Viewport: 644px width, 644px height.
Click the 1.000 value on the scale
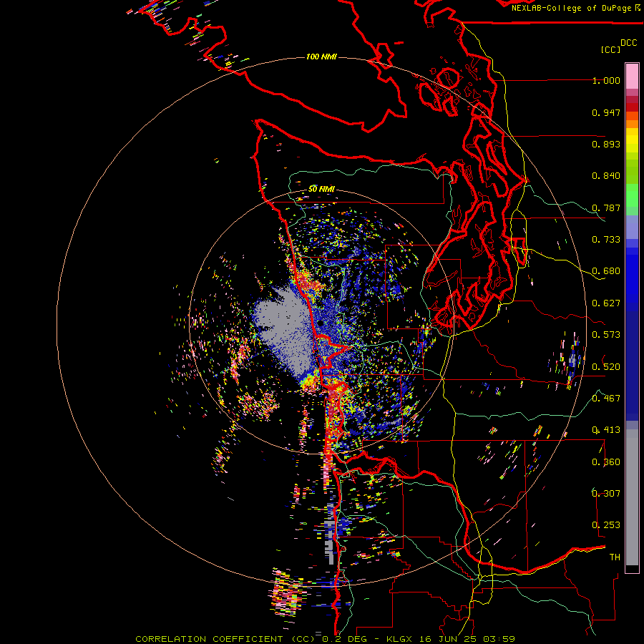[x=606, y=81]
